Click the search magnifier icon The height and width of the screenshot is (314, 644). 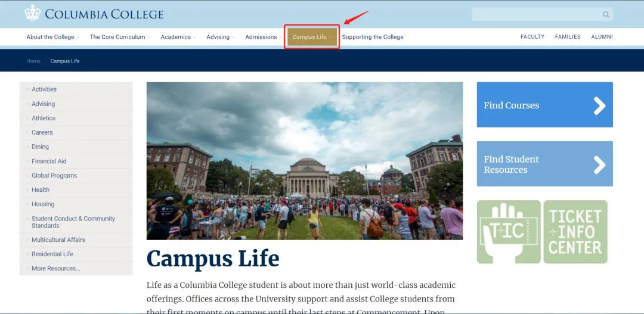point(606,14)
